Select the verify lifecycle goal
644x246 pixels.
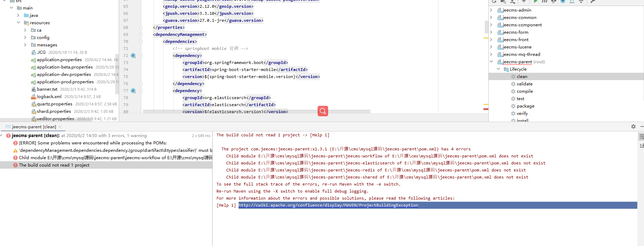pyautogui.click(x=522, y=114)
